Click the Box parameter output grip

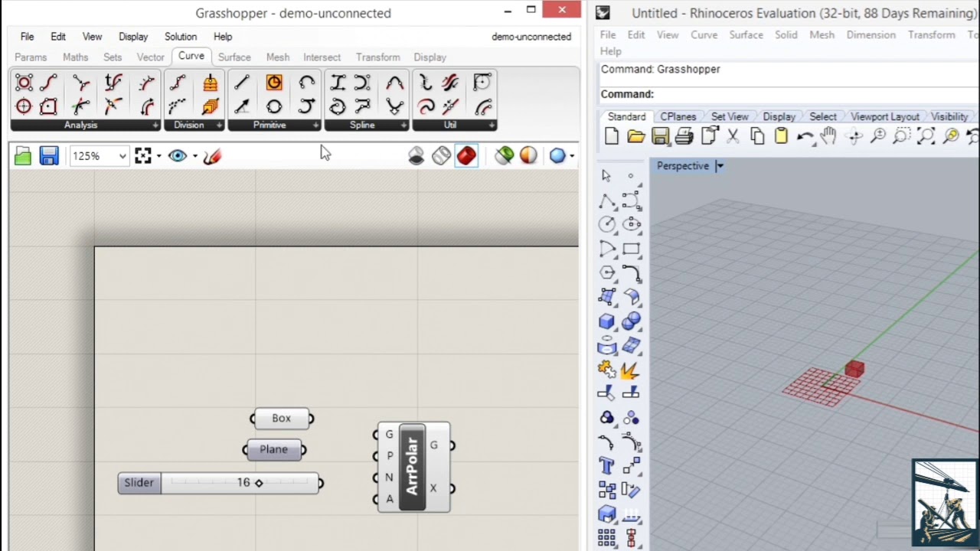[311, 419]
